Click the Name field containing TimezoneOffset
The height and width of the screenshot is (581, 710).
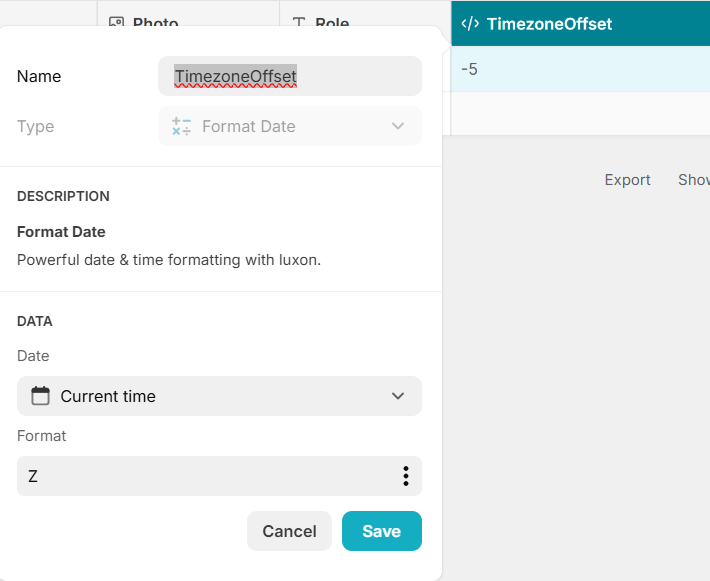point(289,76)
